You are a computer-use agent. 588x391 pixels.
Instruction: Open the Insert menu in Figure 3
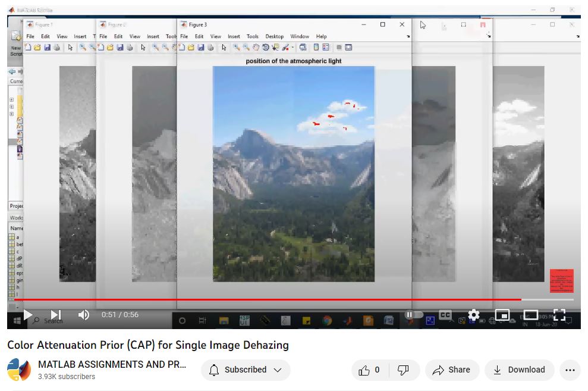[234, 36]
